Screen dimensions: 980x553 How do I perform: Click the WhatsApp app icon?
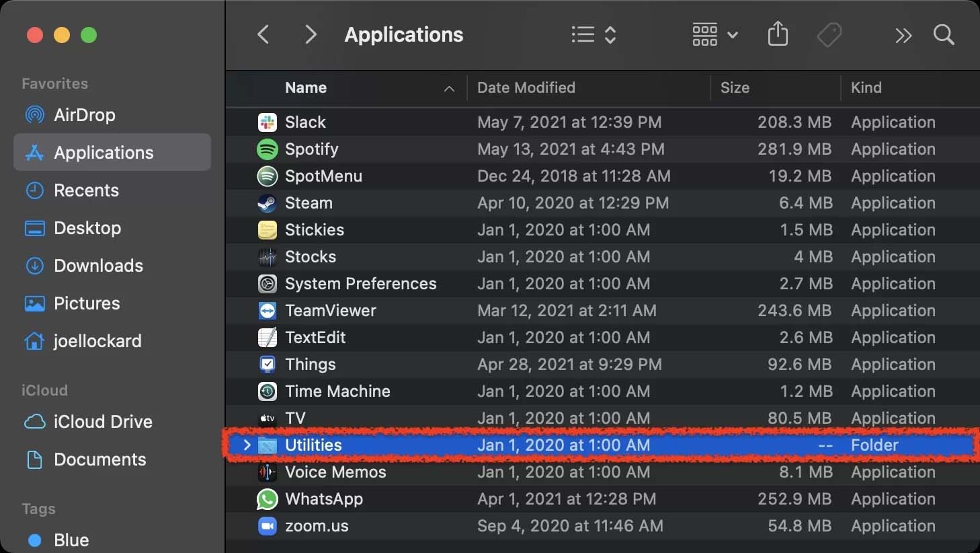268,499
